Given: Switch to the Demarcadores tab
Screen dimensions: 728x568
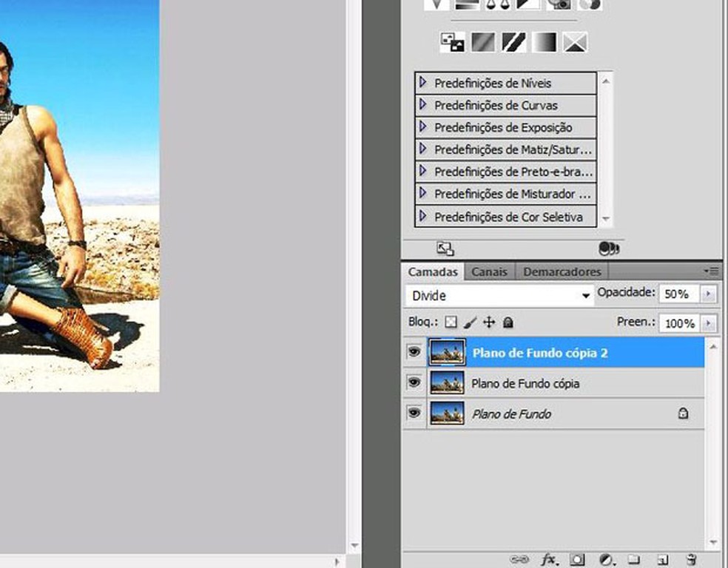Looking at the screenshot, I should [562, 271].
